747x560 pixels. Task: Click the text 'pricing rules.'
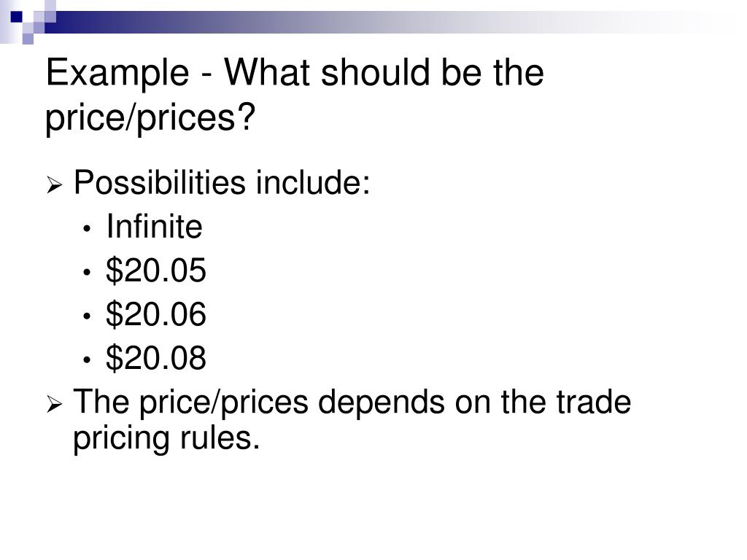166,438
